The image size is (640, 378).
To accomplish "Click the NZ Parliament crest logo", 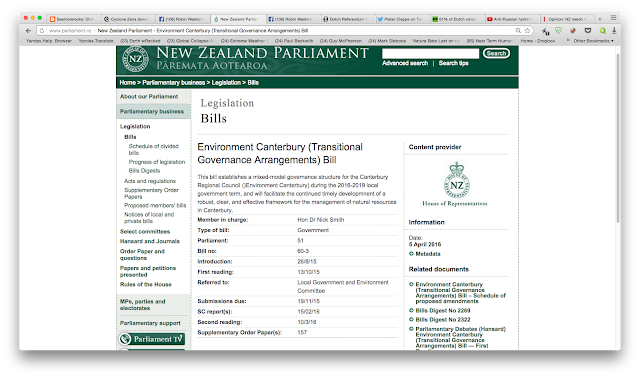I will tap(136, 59).
